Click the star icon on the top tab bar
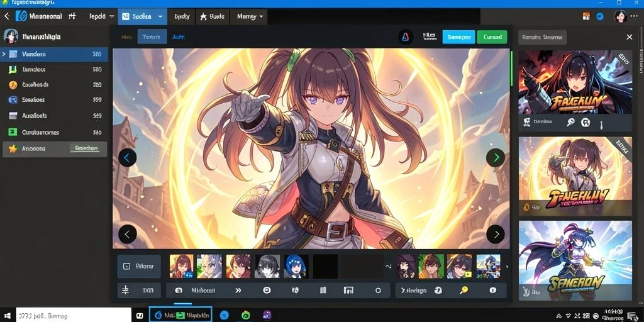 pos(203,17)
